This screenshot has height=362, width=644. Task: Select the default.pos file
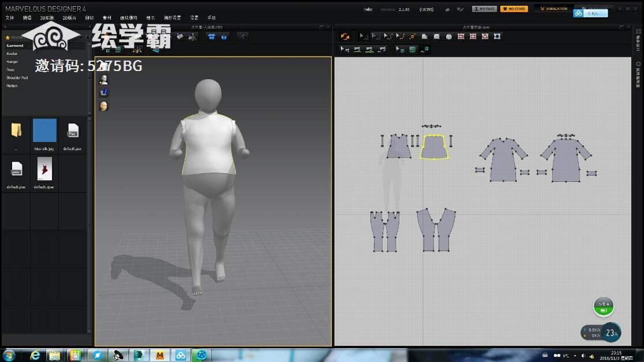tap(16, 169)
